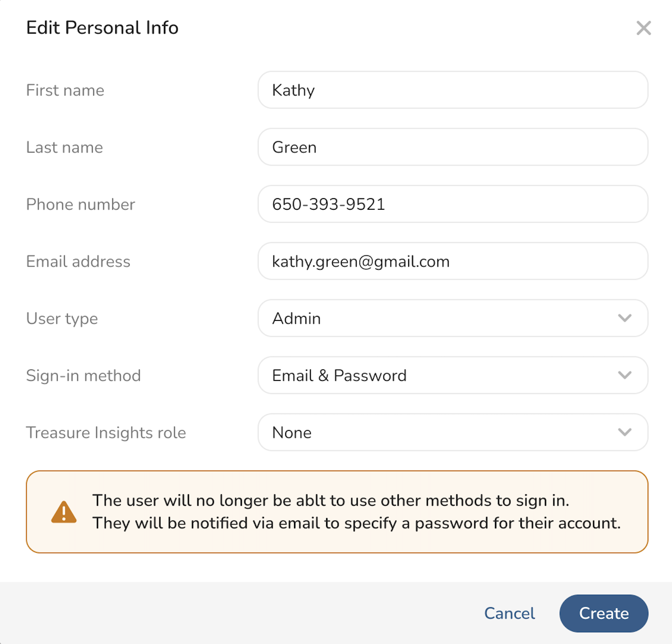Click the "First name" label
The height and width of the screenshot is (644, 672).
point(65,91)
